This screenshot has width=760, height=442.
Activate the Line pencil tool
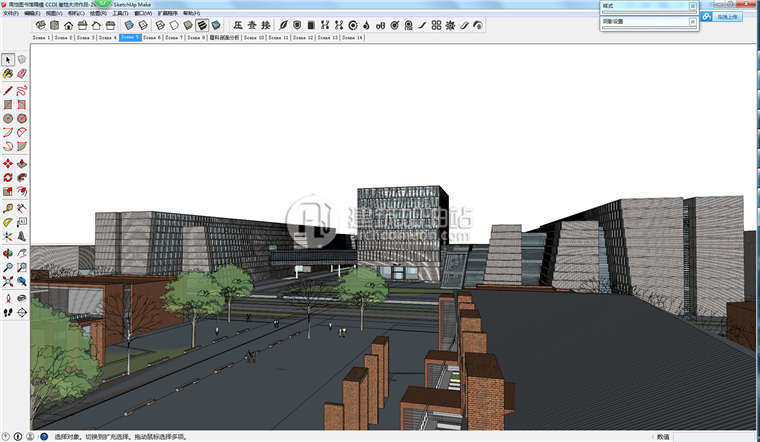point(8,91)
